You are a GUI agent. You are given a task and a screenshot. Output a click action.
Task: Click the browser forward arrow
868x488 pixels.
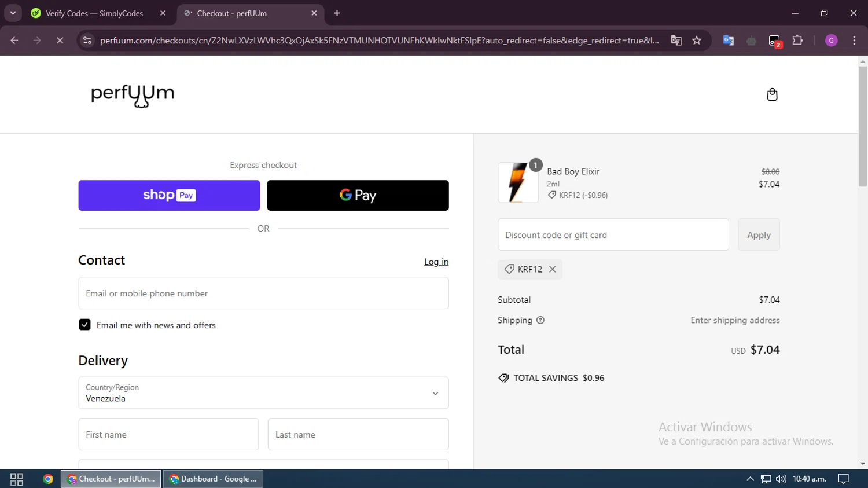(x=37, y=41)
